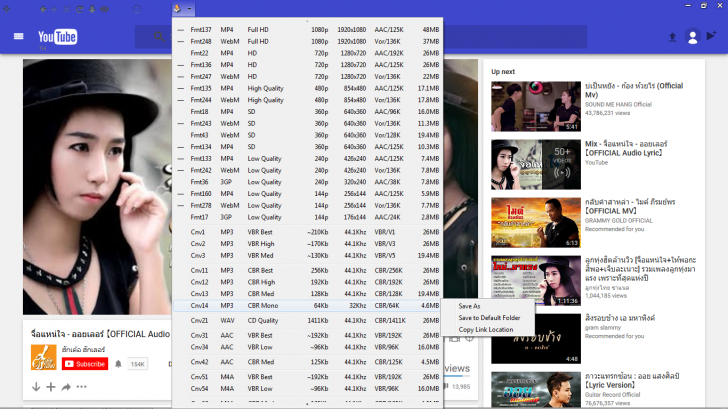Select Fmt248 WebM Full HD format
728x409 pixels.
point(307,41)
